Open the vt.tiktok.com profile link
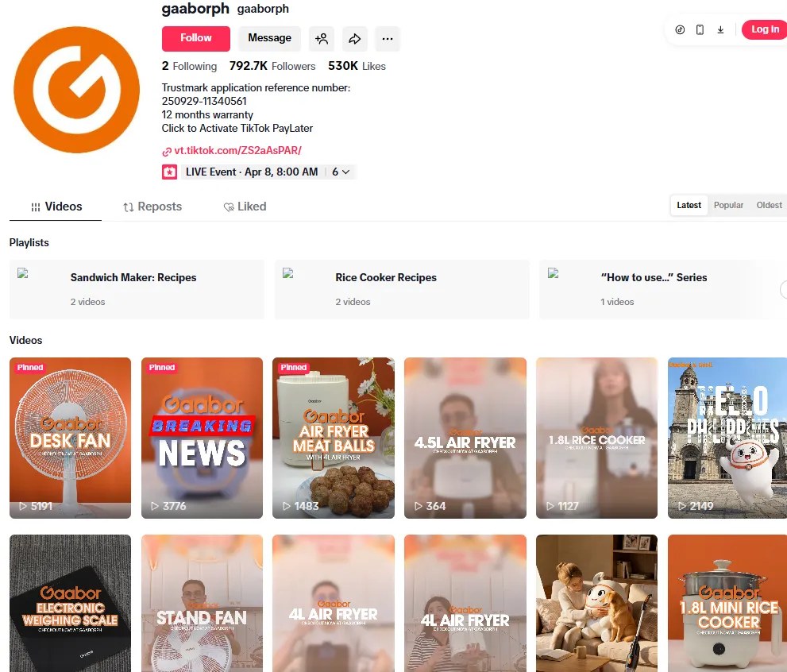 coord(237,150)
